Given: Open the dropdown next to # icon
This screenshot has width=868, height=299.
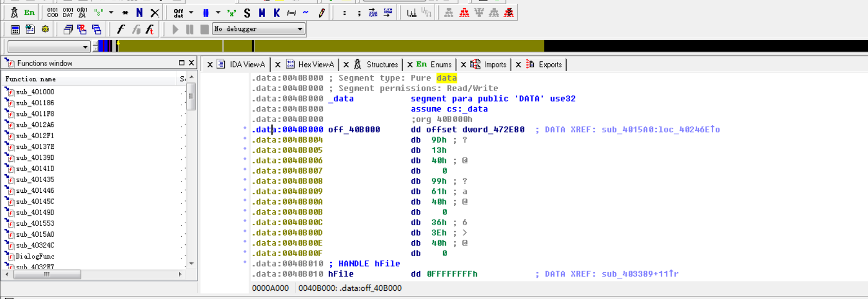Looking at the screenshot, I should point(218,12).
